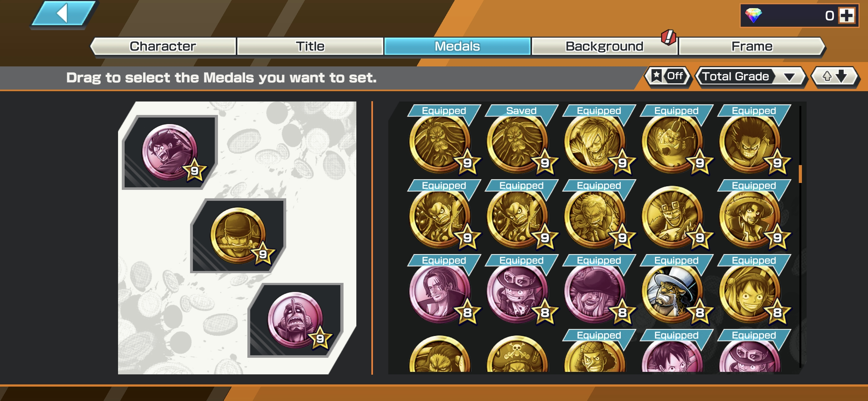Open the Background tab
Viewport: 868px width, 401px height.
[604, 46]
